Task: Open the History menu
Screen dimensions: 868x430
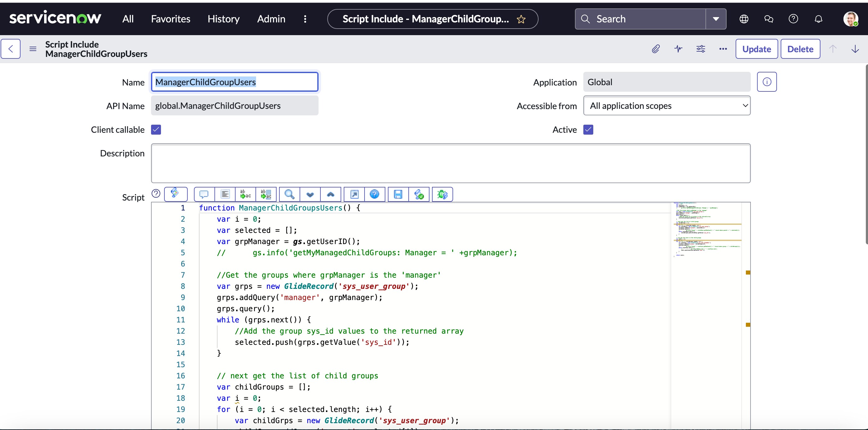Action: tap(223, 19)
